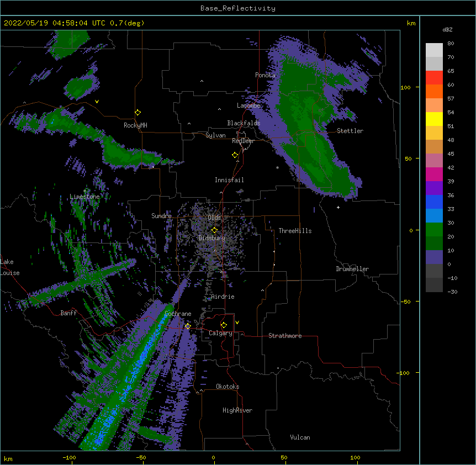Click the Strathmore town label

pos(285,336)
